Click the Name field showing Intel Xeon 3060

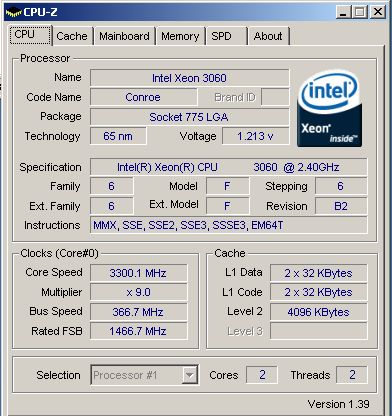pyautogui.click(x=189, y=78)
